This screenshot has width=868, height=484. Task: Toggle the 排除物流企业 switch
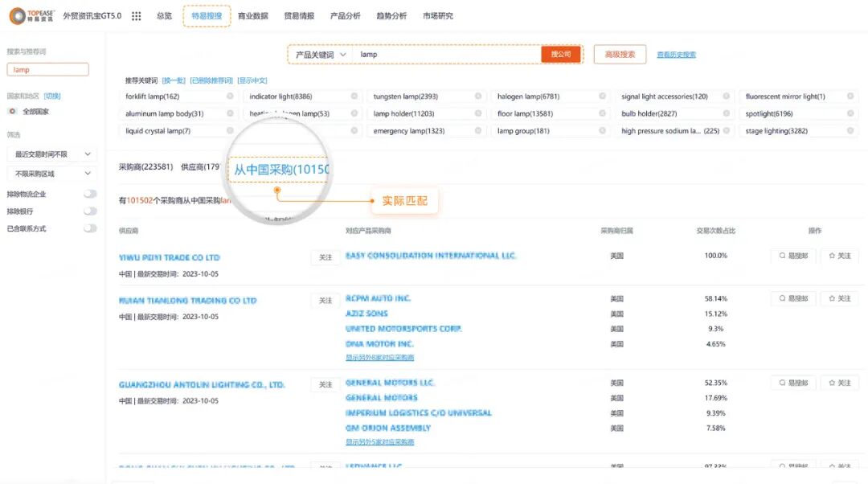coord(90,194)
